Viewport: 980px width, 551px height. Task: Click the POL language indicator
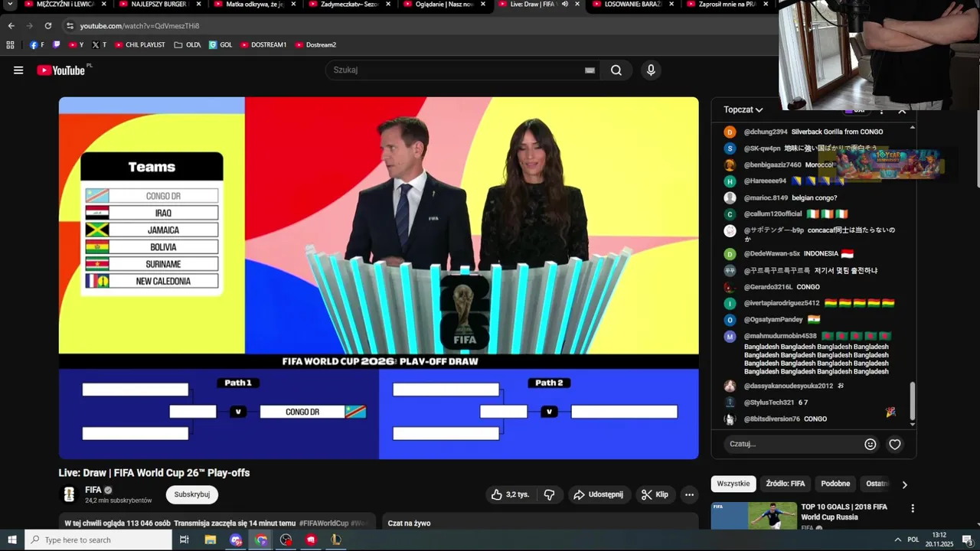[913, 540]
